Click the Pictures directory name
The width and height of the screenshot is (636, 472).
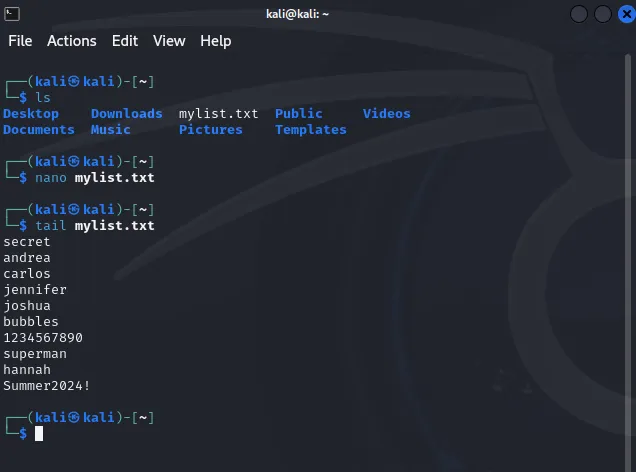(211, 130)
